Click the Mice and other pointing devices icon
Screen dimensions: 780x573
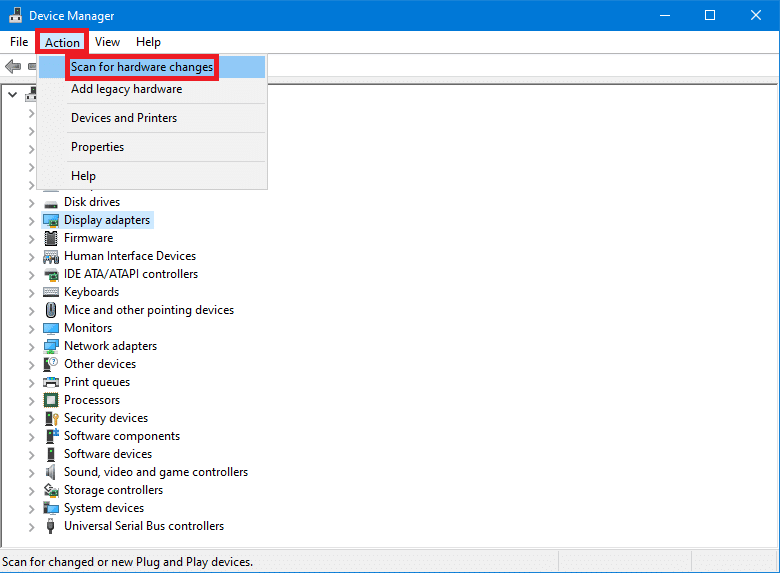click(x=51, y=310)
